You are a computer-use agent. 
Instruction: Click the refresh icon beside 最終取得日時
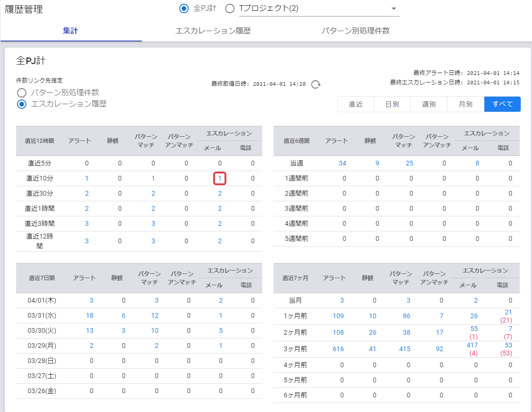(316, 84)
